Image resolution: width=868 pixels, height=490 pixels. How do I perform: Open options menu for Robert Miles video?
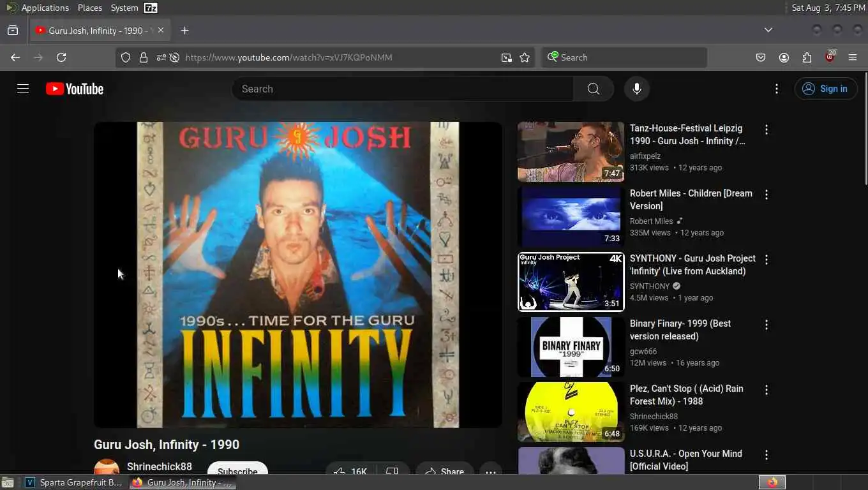click(767, 195)
